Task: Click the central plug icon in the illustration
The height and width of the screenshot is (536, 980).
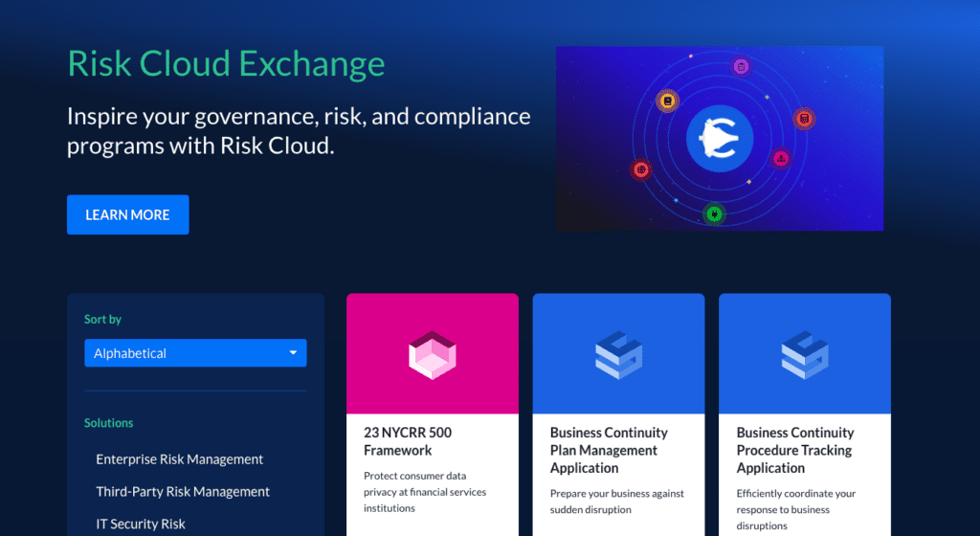Action: [x=720, y=138]
